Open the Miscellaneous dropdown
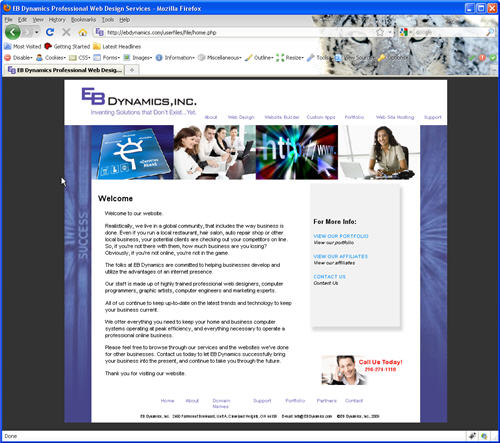Screen dimensions: 500x443 [219, 58]
